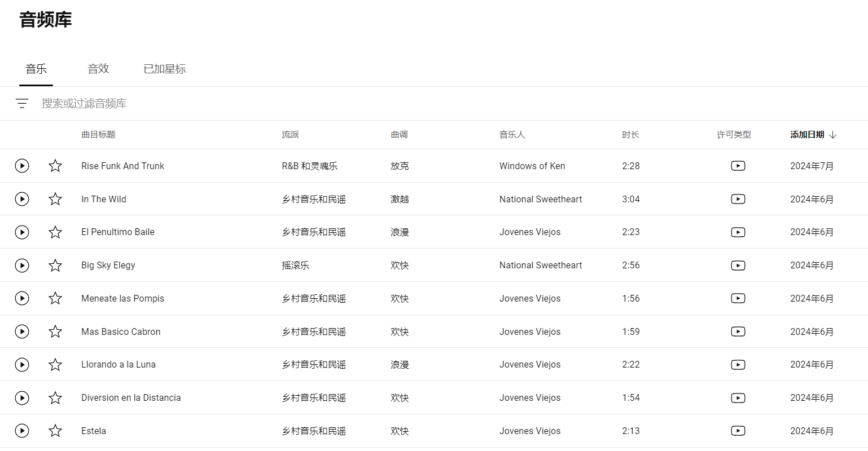868x451 pixels.
Task: Open YouTube license icon for Big Sky Elegy
Action: tap(738, 266)
